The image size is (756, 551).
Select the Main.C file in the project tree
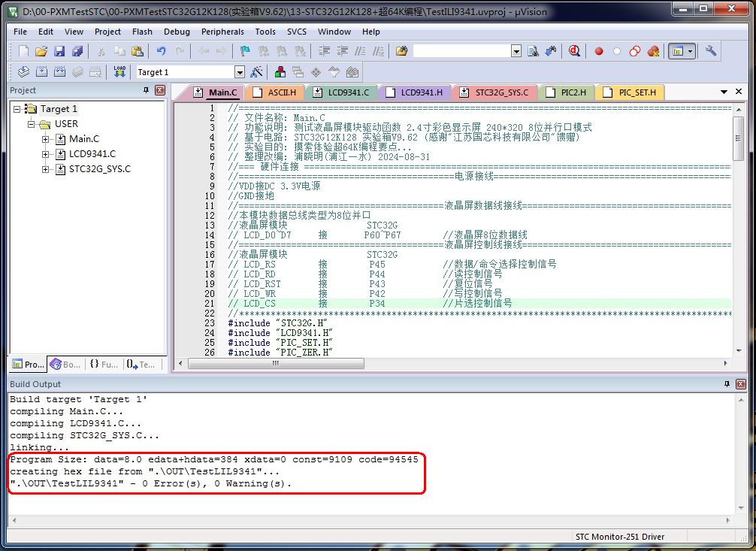coord(84,139)
